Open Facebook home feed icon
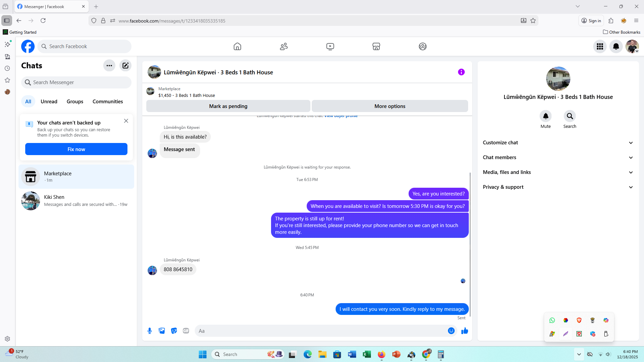Image resolution: width=644 pixels, height=362 pixels. point(237,46)
